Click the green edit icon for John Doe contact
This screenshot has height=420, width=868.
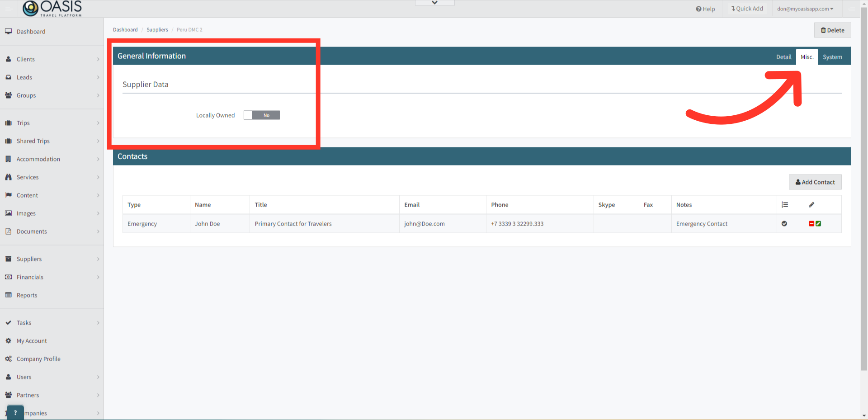(x=818, y=224)
